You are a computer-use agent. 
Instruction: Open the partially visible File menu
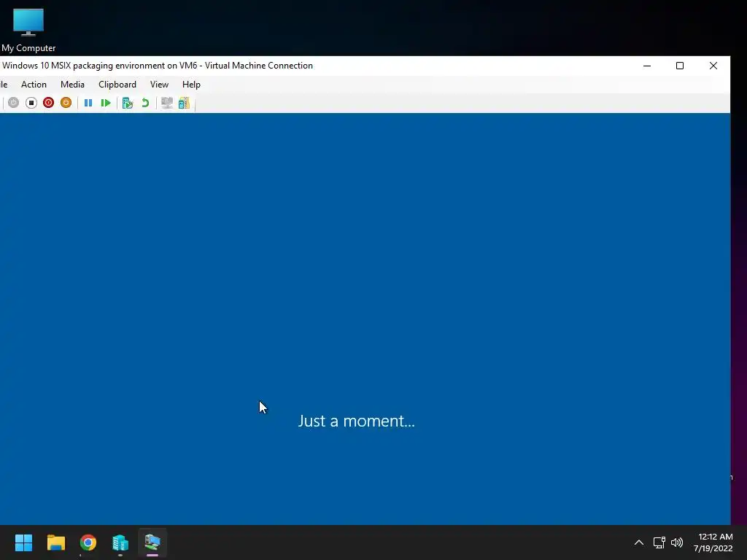click(x=4, y=85)
